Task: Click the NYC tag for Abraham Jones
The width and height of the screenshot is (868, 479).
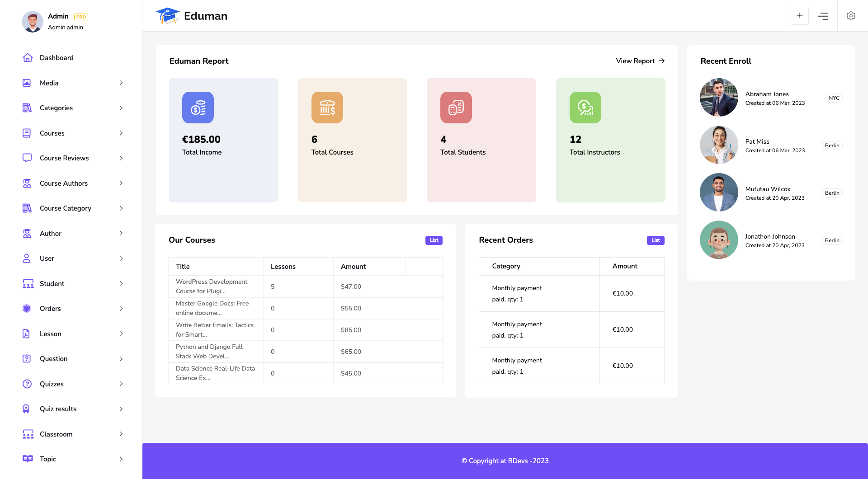Action: click(834, 98)
